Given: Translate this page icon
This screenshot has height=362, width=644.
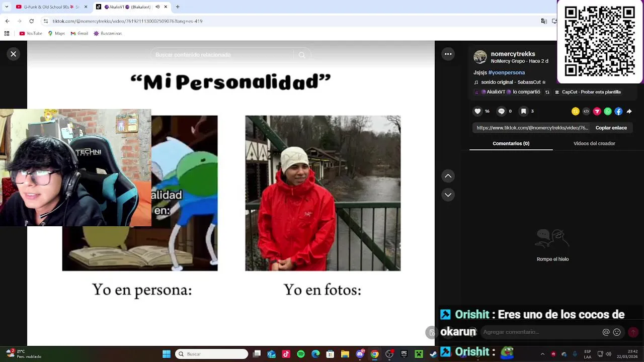Looking at the screenshot, I should (544, 21).
